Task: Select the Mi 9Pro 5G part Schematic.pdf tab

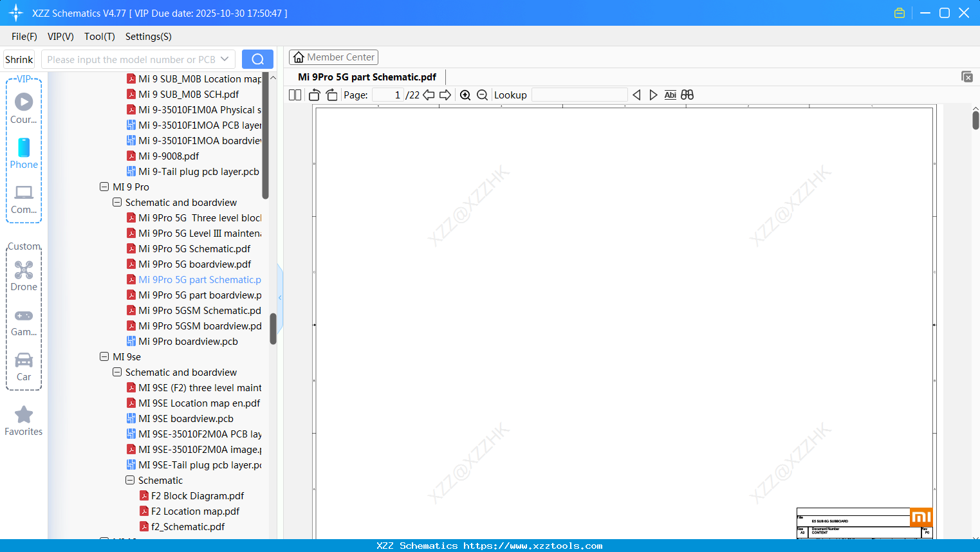Action: [367, 77]
